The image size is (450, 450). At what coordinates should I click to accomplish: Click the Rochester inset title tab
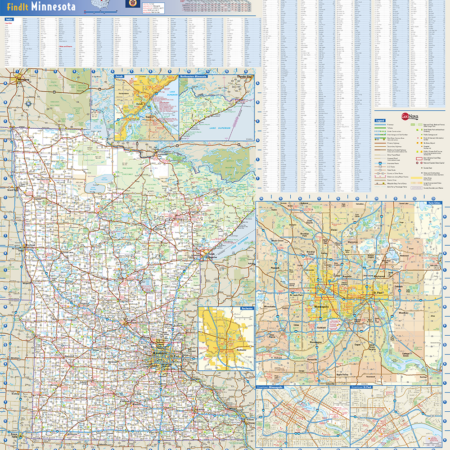point(247,308)
